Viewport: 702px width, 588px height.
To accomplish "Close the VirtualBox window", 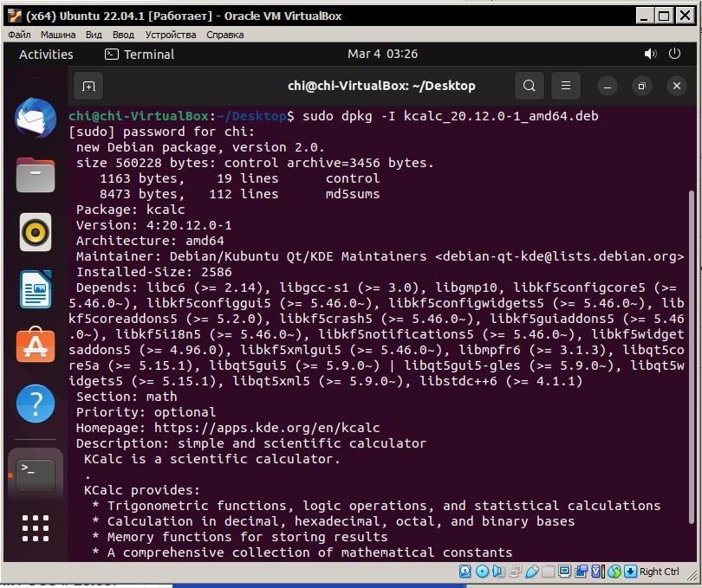I will click(x=685, y=16).
